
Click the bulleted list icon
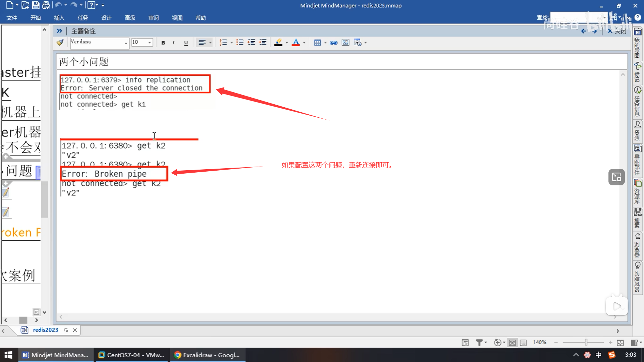coord(239,42)
